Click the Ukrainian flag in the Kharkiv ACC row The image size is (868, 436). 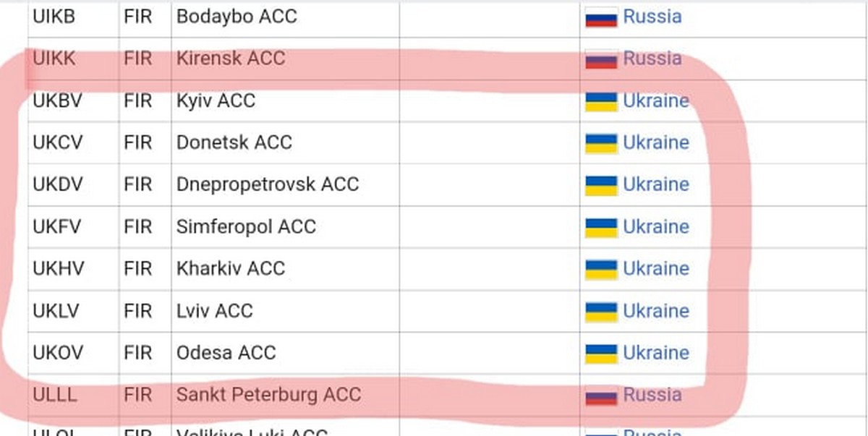click(x=600, y=269)
